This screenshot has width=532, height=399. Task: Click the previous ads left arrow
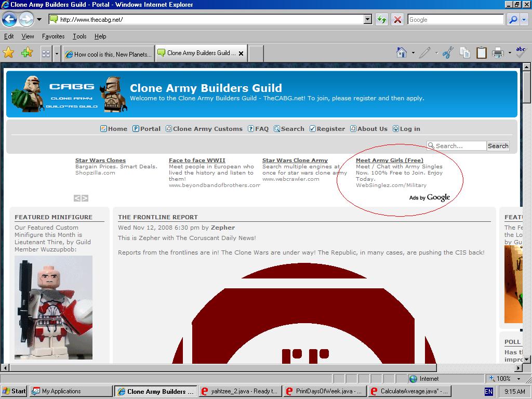click(77, 198)
